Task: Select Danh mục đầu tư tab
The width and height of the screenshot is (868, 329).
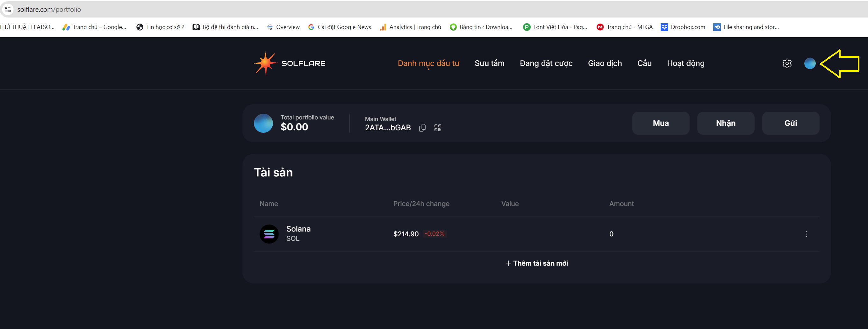Action: point(428,63)
